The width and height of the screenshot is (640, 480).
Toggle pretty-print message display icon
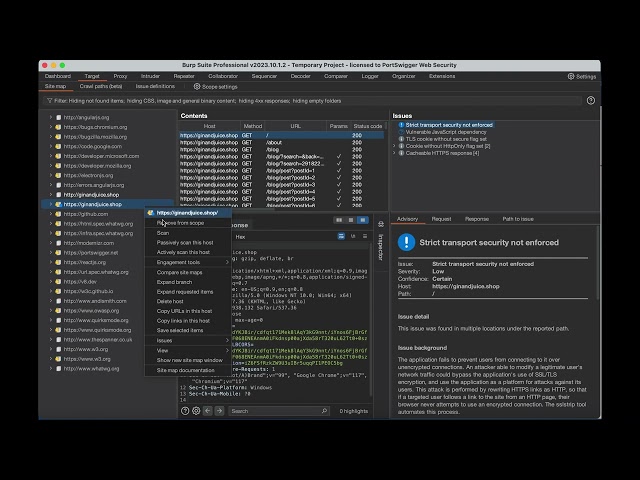pos(341,236)
